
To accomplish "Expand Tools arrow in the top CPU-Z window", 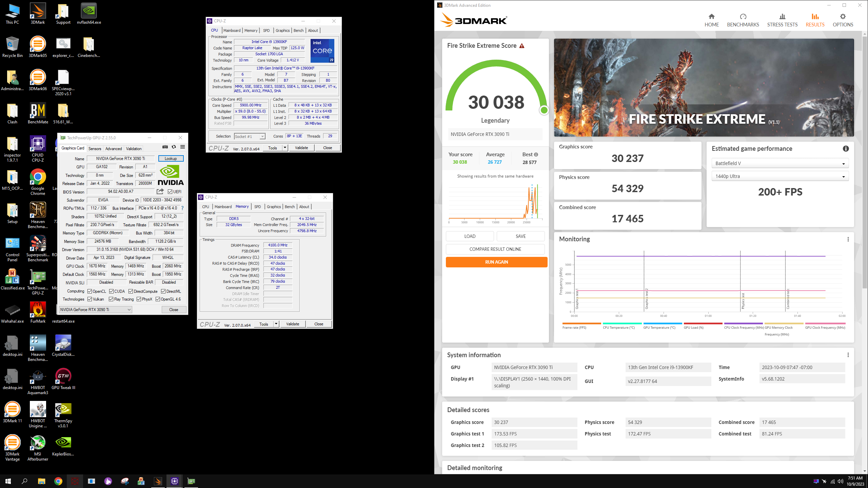I will coord(285,148).
